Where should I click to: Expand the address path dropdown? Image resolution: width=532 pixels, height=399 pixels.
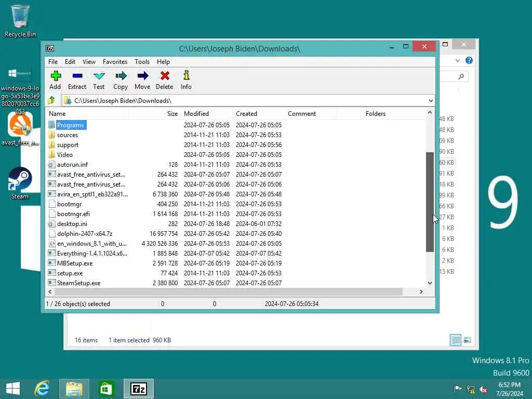(431, 101)
